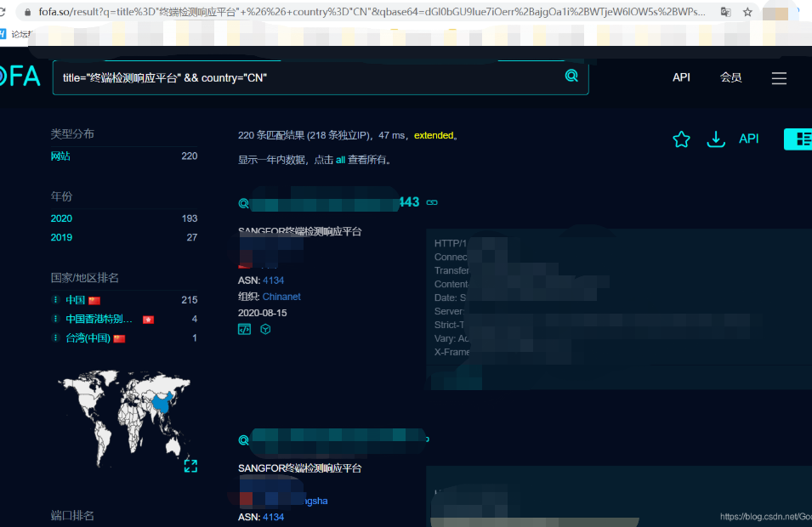Click the browser URL address bar
The image size is (812, 527).
(x=372, y=12)
